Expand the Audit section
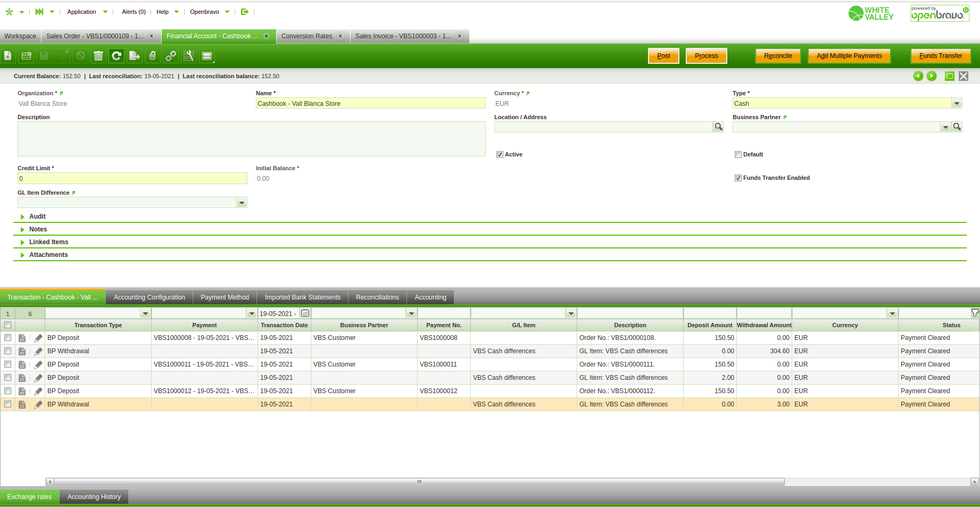The height and width of the screenshot is (507, 980). click(37, 217)
